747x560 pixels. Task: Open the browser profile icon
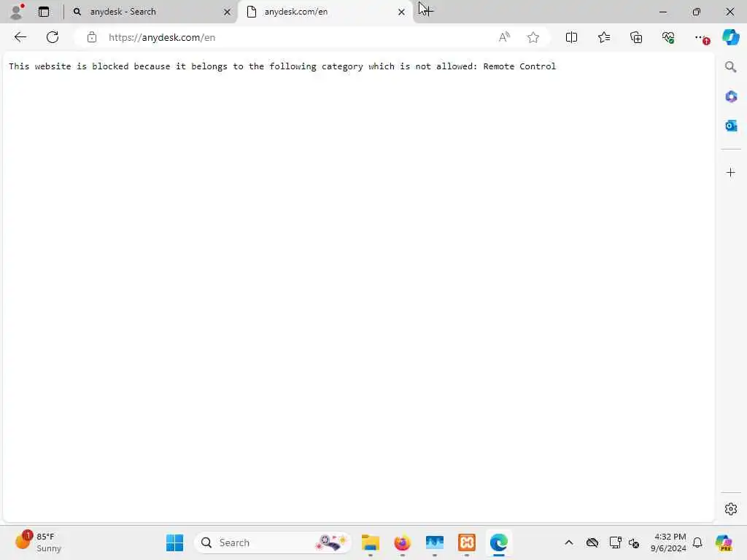tap(17, 12)
